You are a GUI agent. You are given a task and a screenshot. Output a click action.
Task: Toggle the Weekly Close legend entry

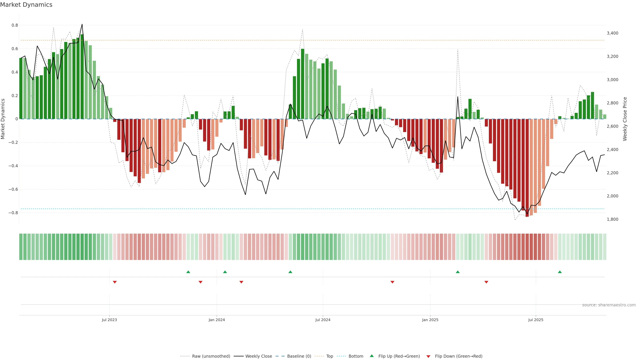(258, 356)
